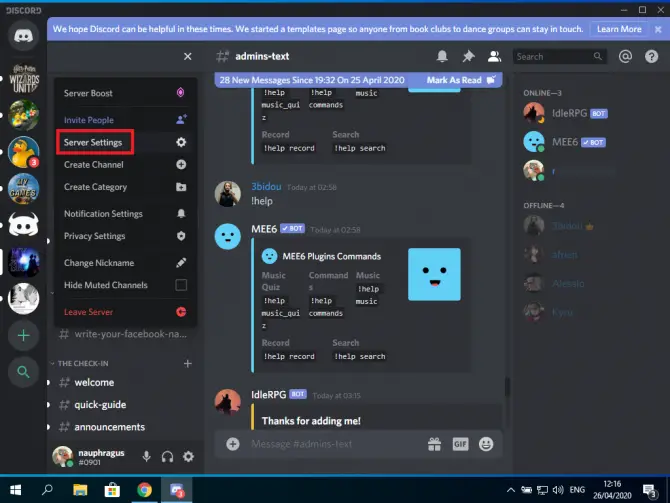670x503 pixels.
Task: Click the add a server plus icon
Action: tap(24, 336)
